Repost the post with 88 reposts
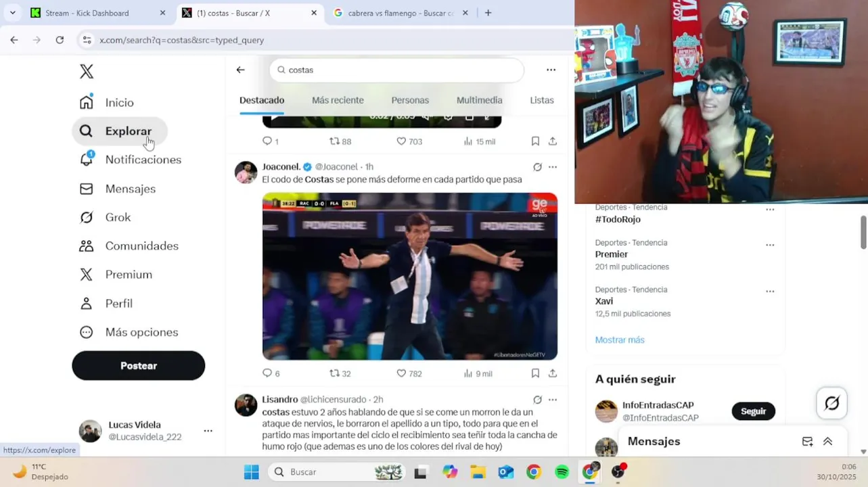This screenshot has width=868, height=487. click(x=340, y=141)
